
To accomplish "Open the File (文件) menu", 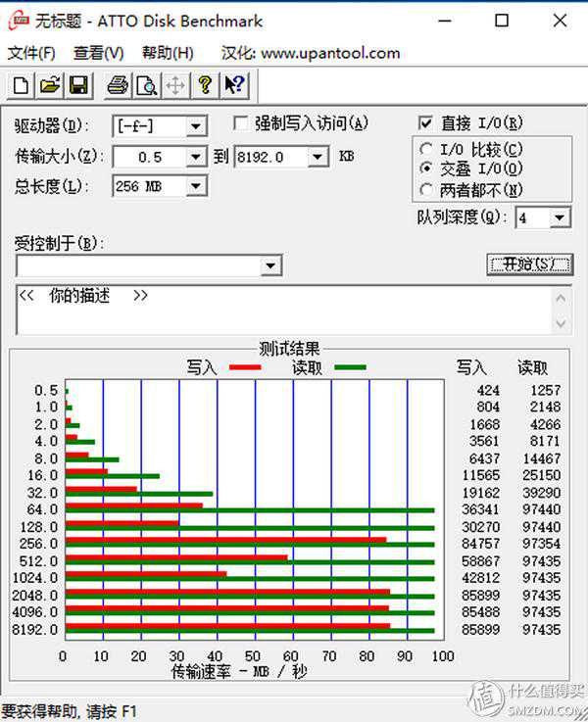I will point(31,53).
